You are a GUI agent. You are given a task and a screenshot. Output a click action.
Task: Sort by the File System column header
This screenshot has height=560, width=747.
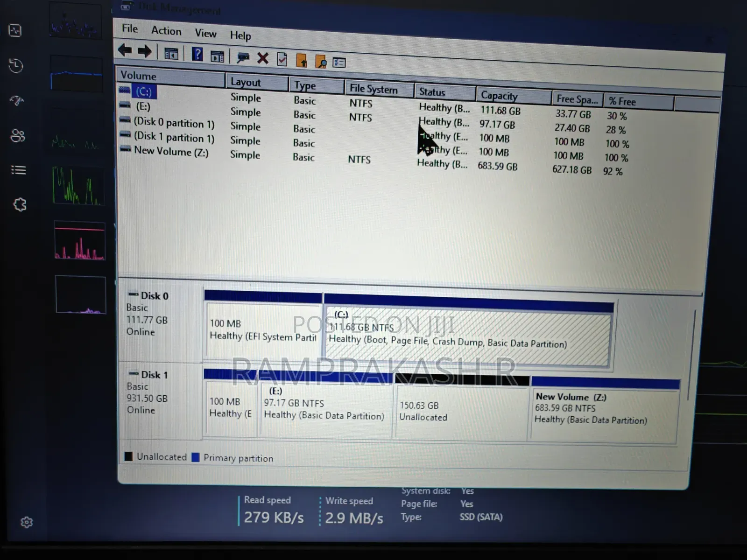pos(379,89)
